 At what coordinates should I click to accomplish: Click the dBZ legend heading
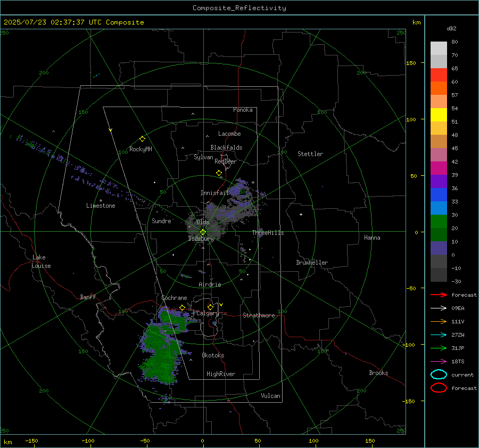[451, 28]
